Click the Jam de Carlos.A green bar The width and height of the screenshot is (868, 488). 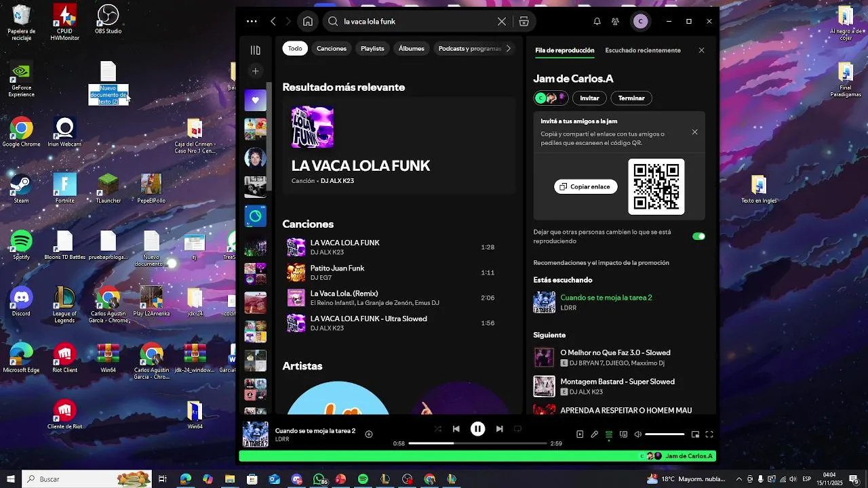coord(477,456)
